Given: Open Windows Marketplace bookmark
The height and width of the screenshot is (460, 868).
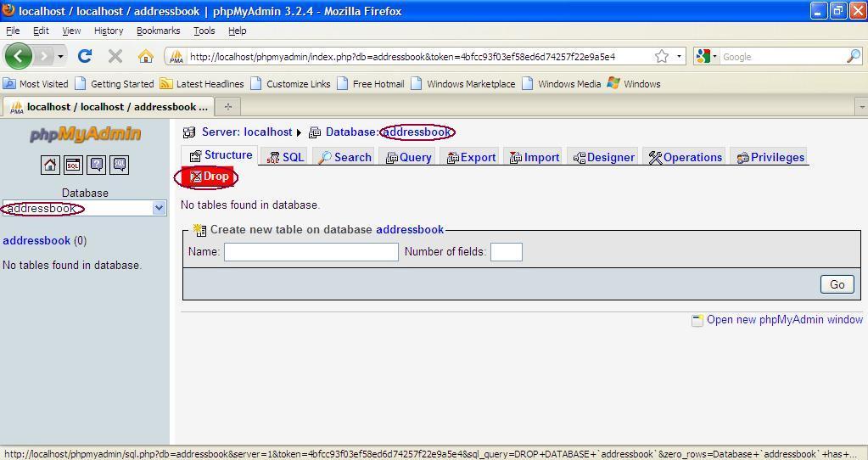Looking at the screenshot, I should [462, 83].
